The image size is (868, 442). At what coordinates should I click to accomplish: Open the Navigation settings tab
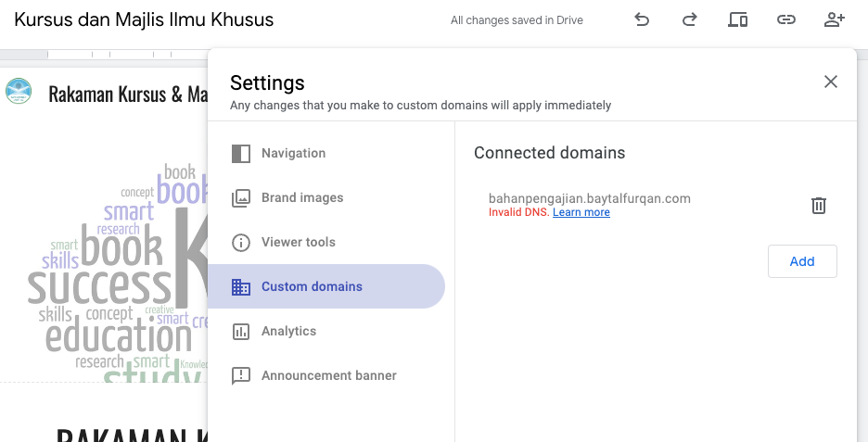click(293, 153)
